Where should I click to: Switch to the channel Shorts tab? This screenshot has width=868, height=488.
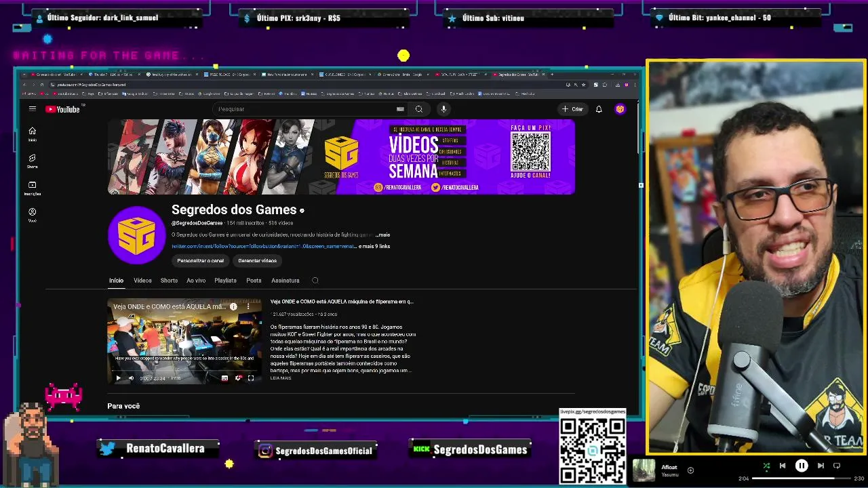[x=169, y=281]
